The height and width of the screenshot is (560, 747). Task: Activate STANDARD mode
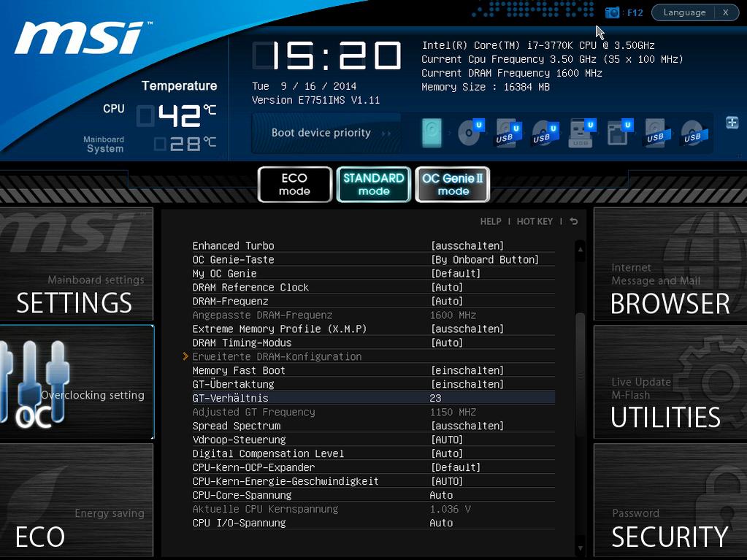point(374,184)
